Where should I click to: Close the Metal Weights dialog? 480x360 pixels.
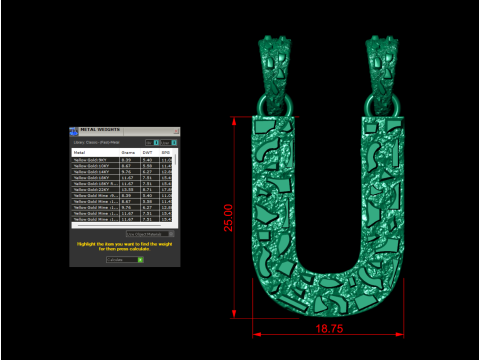pyautogui.click(x=176, y=131)
